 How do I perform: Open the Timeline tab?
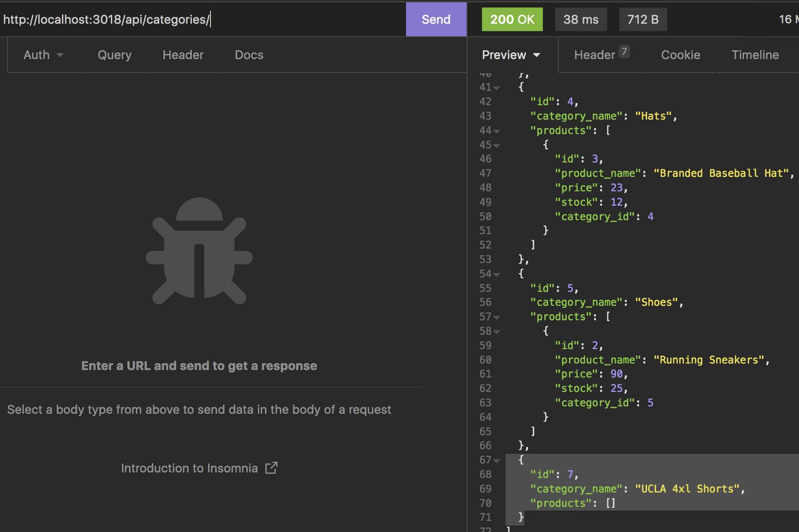pyautogui.click(x=755, y=55)
